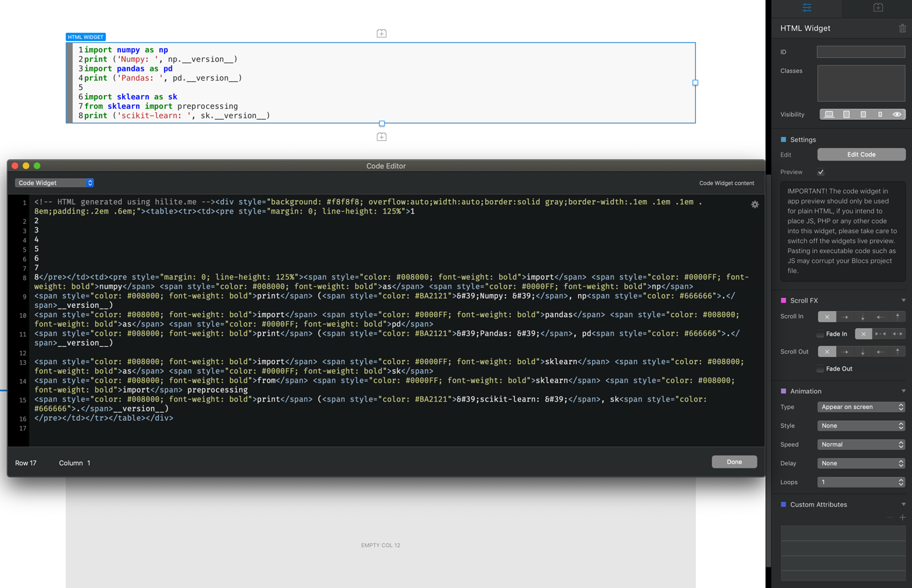
Task: Open Animation Loops dropdown
Action: [861, 482]
